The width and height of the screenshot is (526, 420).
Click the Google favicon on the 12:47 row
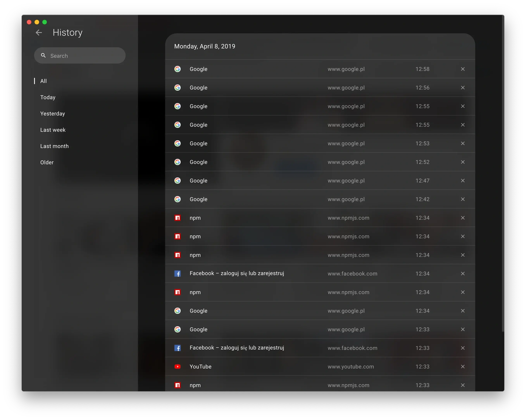(178, 181)
